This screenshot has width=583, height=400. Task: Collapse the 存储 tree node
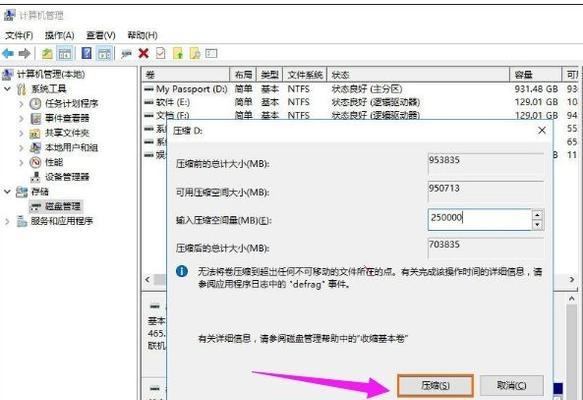coord(7,192)
